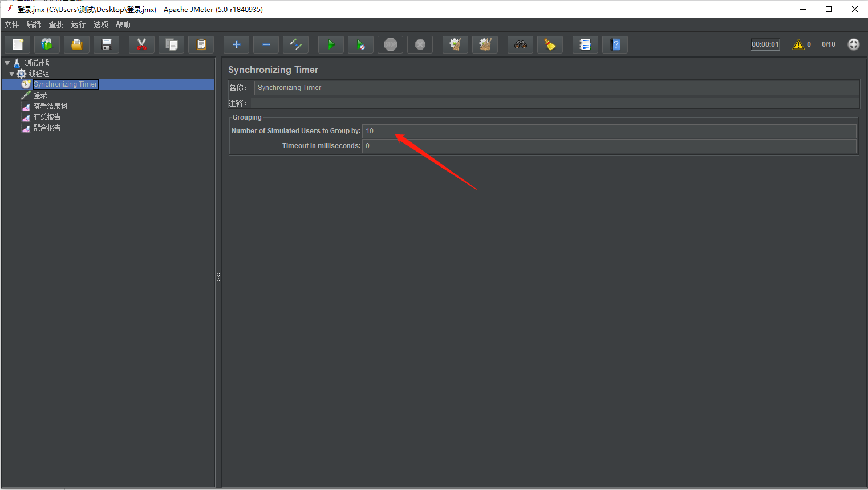Save the test plan with floppy icon
The height and width of the screenshot is (490, 868).
coord(106,44)
